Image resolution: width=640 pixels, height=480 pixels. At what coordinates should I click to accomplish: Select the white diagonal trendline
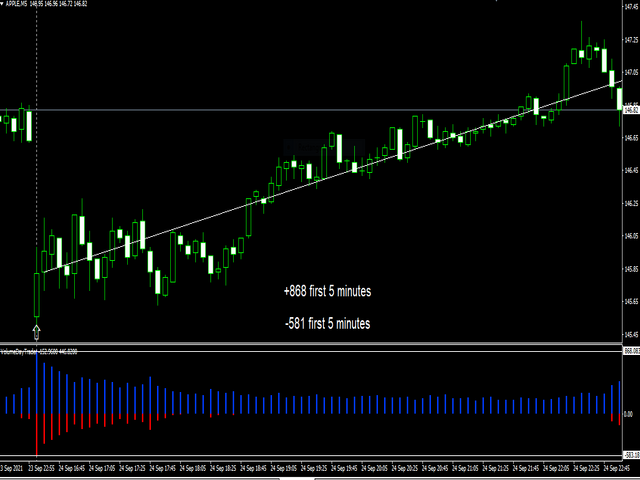tap(332, 176)
